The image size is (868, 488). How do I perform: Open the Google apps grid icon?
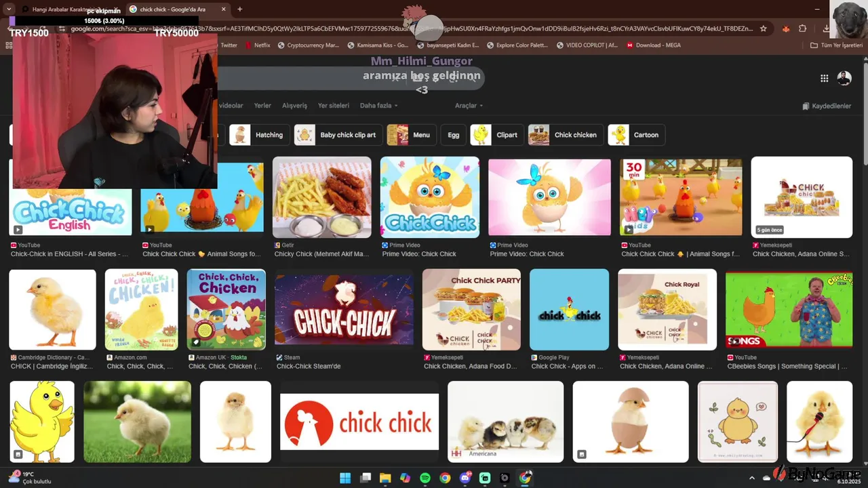tap(824, 78)
